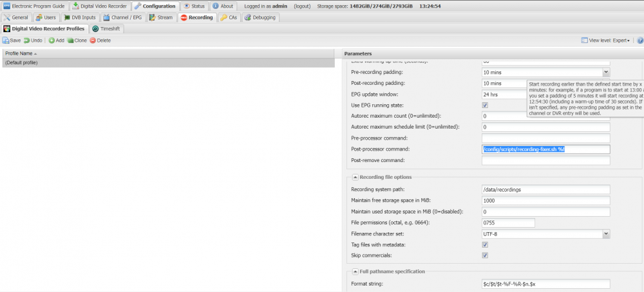Image resolution: width=644 pixels, height=292 pixels.
Task: Open the Stream configuration tab
Action: (x=162, y=17)
